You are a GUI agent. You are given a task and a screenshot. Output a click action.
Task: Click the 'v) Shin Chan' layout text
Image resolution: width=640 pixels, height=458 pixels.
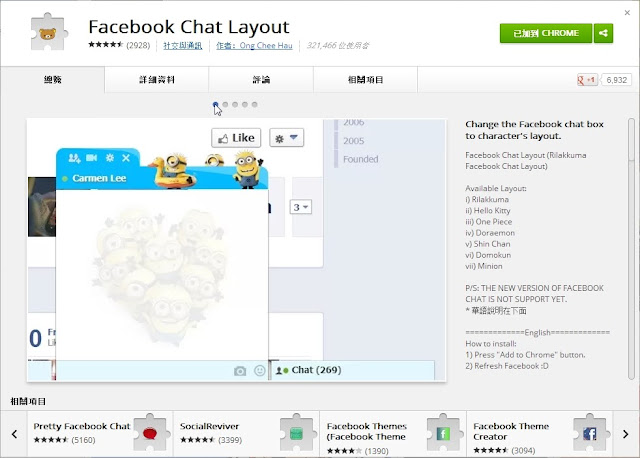488,244
